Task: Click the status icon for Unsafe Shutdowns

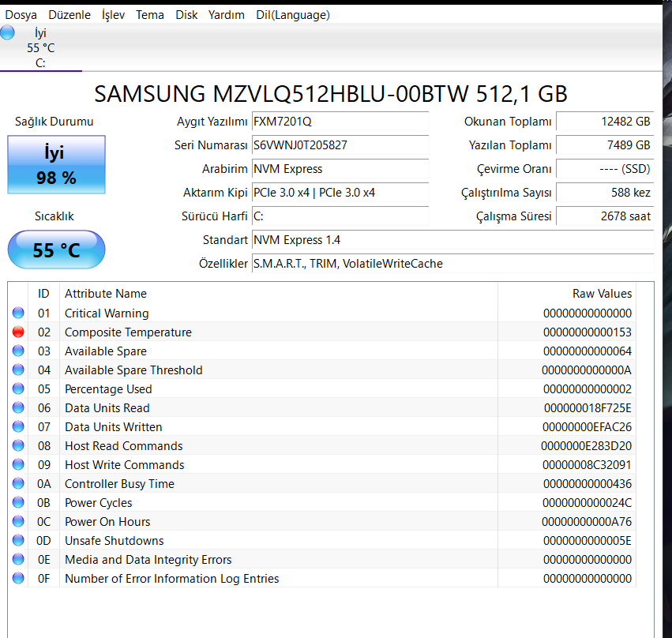Action: [x=18, y=540]
